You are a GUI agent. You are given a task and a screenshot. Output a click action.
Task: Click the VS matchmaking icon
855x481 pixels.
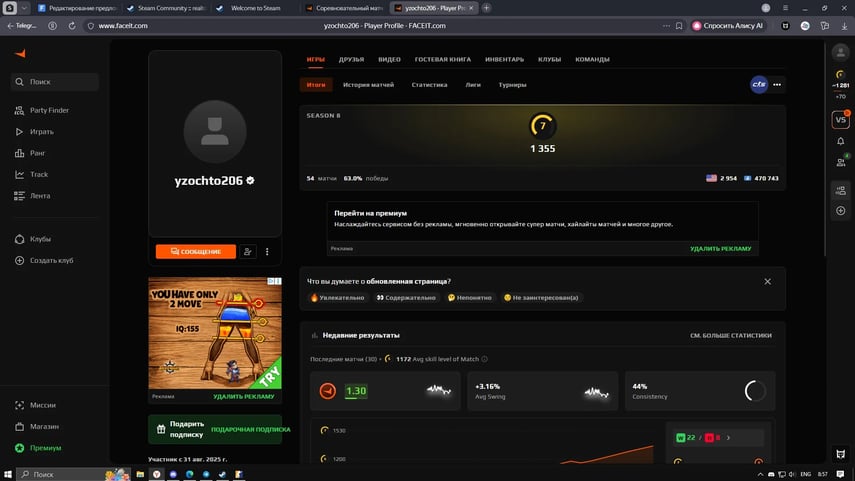(840, 119)
